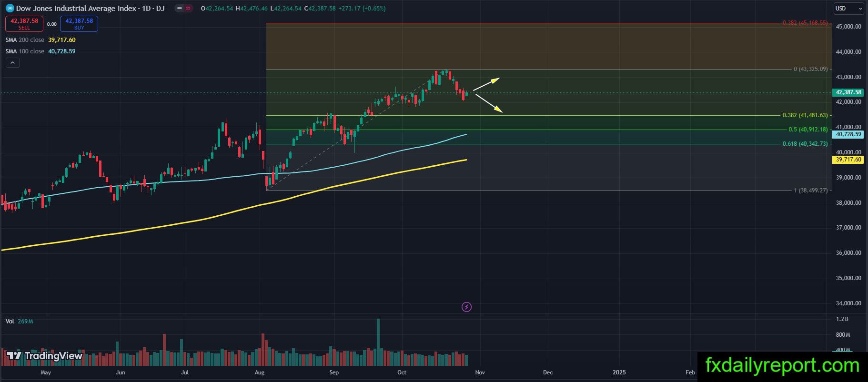Click the high price H42,476.46
The height and width of the screenshot is (382, 868).
click(x=251, y=9)
